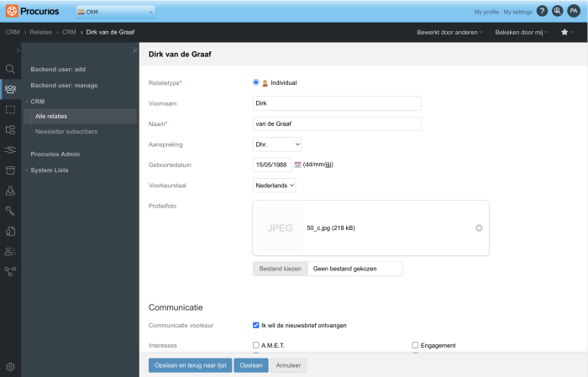The image size is (588, 377).
Task: Click into the Naam field
Action: pos(337,123)
